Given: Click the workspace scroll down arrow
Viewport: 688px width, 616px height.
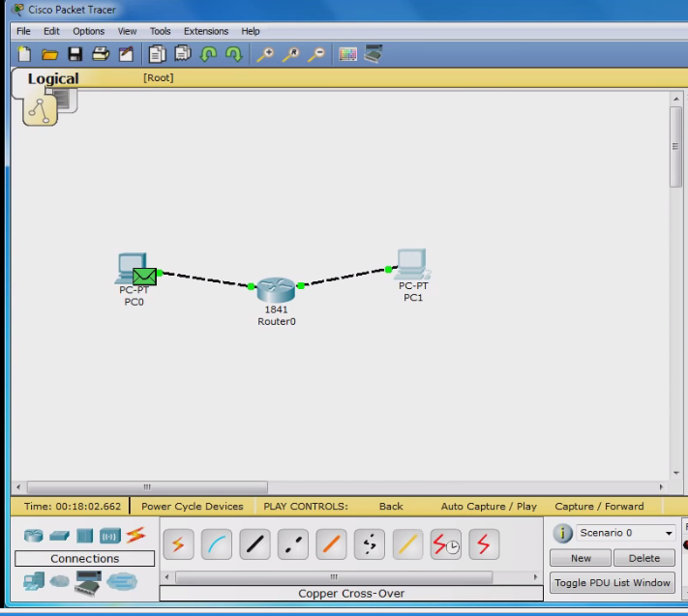Looking at the screenshot, I should coord(675,473).
